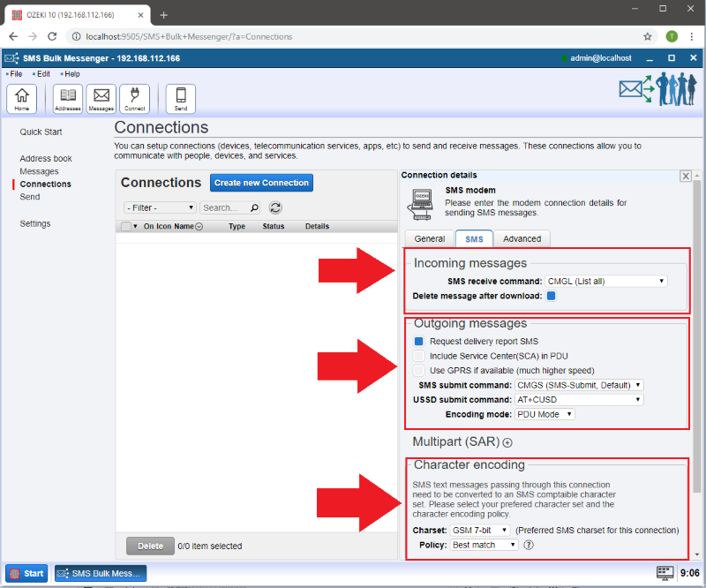Refresh the connections list
The height and width of the screenshot is (588, 706).
(275, 207)
